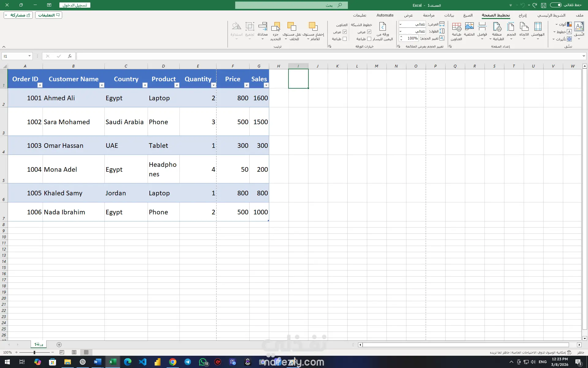This screenshot has height=368, width=588.
Task: Open the Margins (الهوامش) menu
Action: tap(538, 27)
